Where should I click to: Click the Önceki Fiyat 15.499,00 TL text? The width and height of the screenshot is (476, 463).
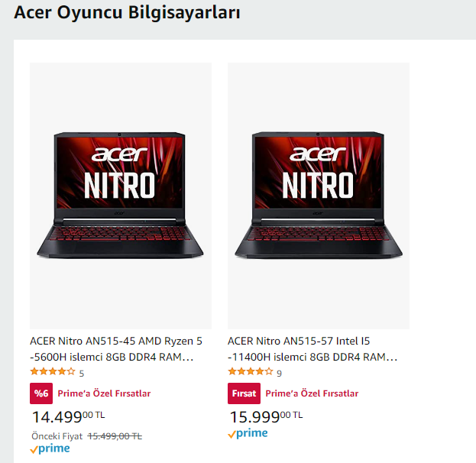pos(87,436)
